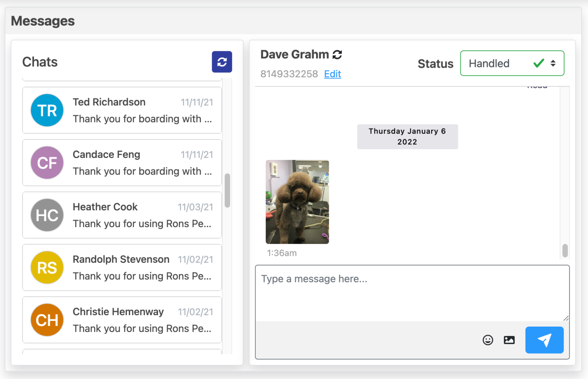This screenshot has width=588, height=379.
Task: Open the chat with Heather Cook
Action: pos(122,215)
